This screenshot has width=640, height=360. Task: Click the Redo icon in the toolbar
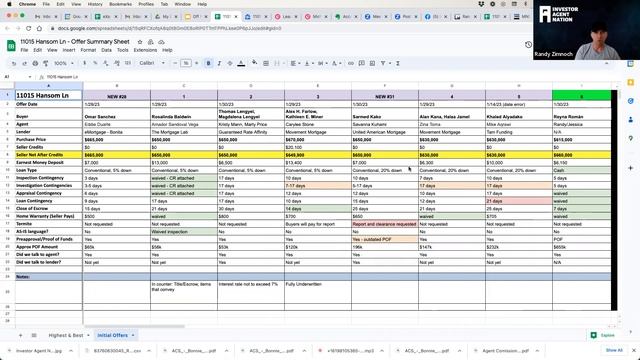point(24,64)
